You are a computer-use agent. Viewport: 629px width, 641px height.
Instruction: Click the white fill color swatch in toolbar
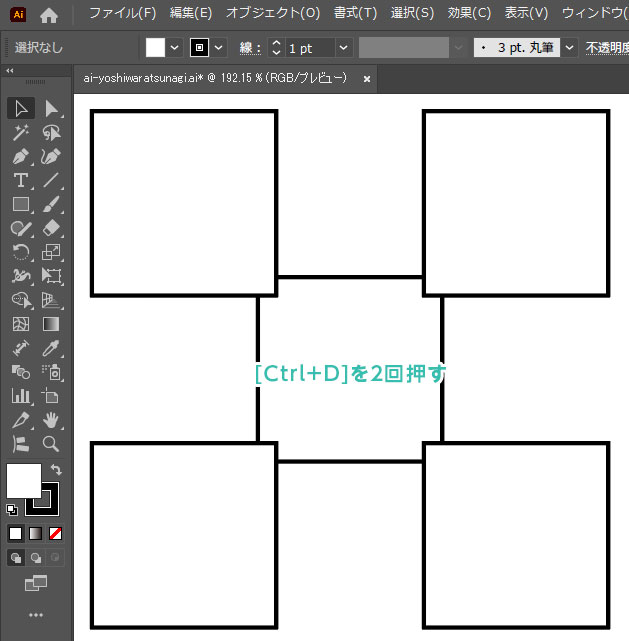[x=23, y=481]
